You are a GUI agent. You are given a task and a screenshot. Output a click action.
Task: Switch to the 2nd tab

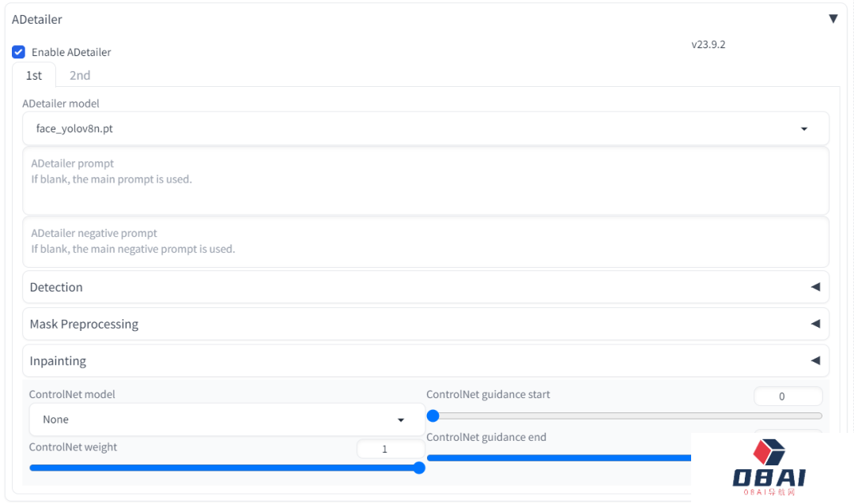[x=80, y=75]
